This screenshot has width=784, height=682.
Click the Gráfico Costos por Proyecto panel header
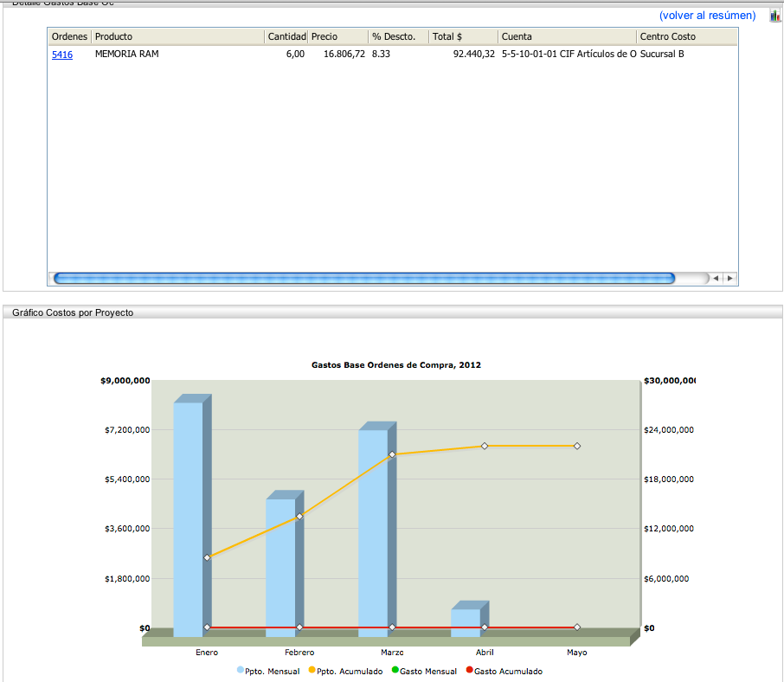[393, 312]
